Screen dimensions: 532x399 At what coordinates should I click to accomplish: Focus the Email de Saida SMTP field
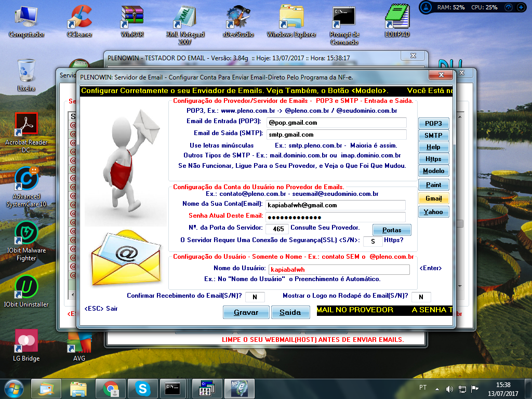336,135
